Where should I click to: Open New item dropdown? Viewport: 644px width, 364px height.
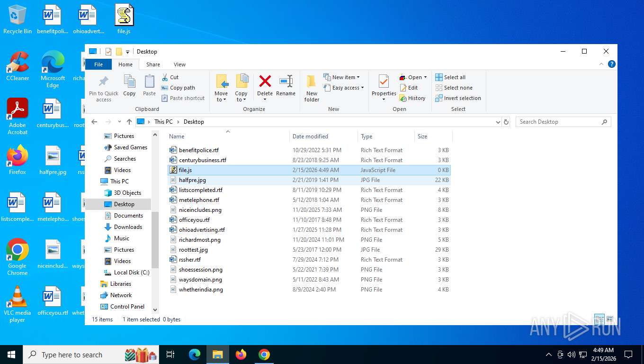[x=341, y=77]
